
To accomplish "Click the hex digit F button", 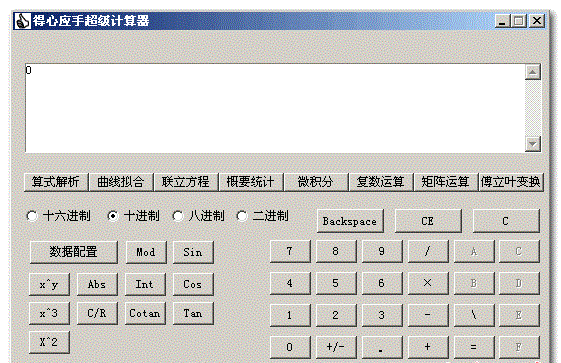I will [519, 347].
